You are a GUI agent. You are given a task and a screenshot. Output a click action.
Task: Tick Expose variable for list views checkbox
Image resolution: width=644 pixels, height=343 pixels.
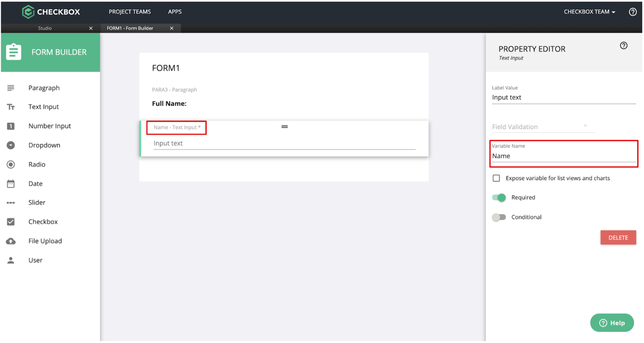496,178
